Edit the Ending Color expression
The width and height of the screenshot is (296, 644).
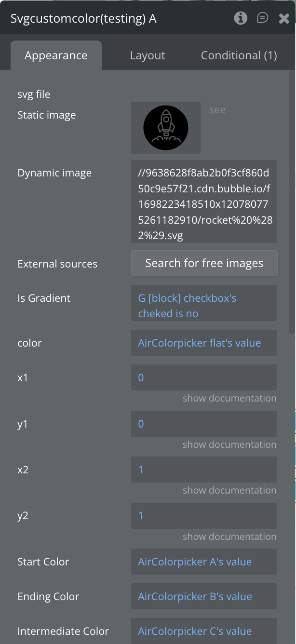click(203, 596)
